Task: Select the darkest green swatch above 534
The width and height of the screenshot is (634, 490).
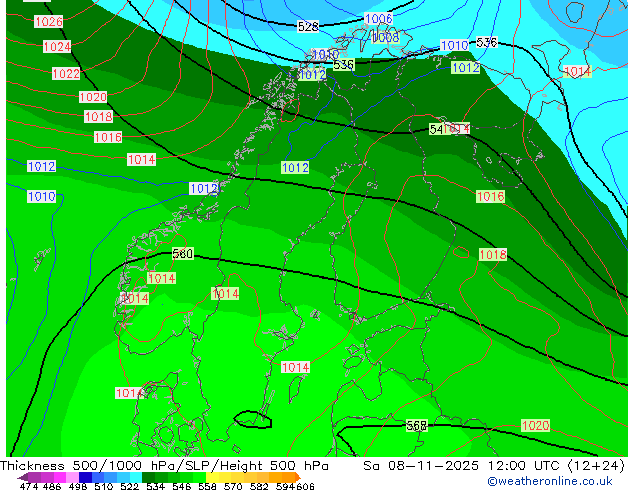Action: (148, 477)
